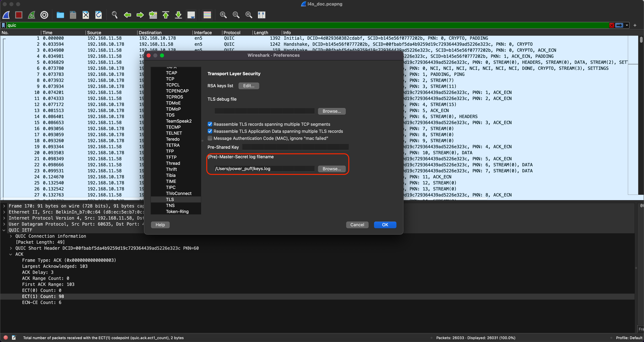644x342 pixels.
Task: Click the red stop capture icon
Action: tap(19, 15)
